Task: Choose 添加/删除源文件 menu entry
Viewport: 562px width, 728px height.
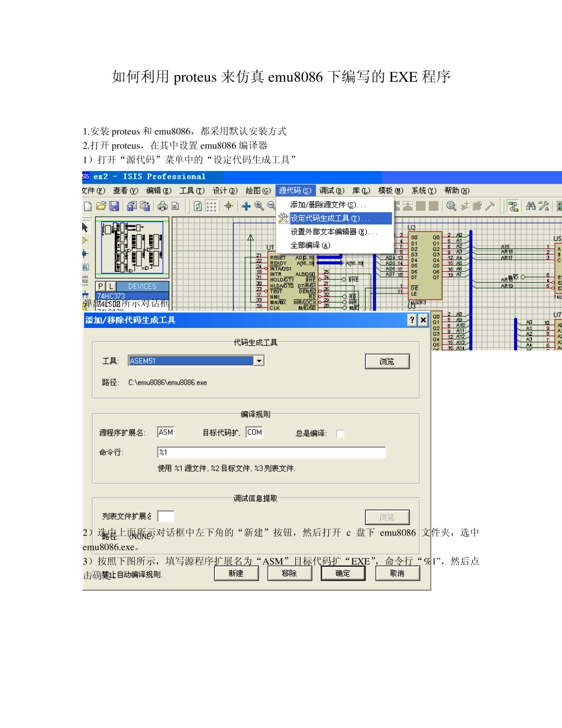Action: point(334,205)
